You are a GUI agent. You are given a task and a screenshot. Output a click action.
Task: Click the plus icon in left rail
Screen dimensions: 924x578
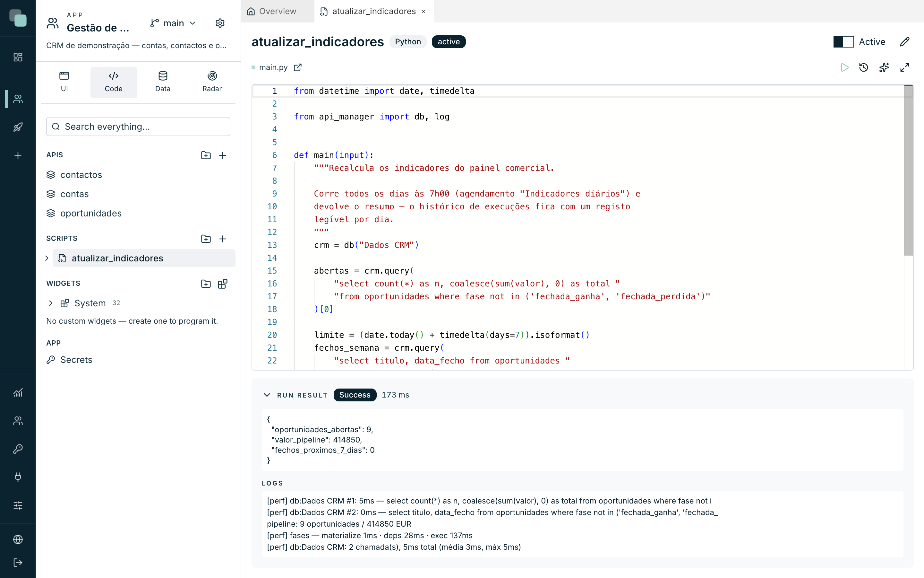tap(18, 155)
